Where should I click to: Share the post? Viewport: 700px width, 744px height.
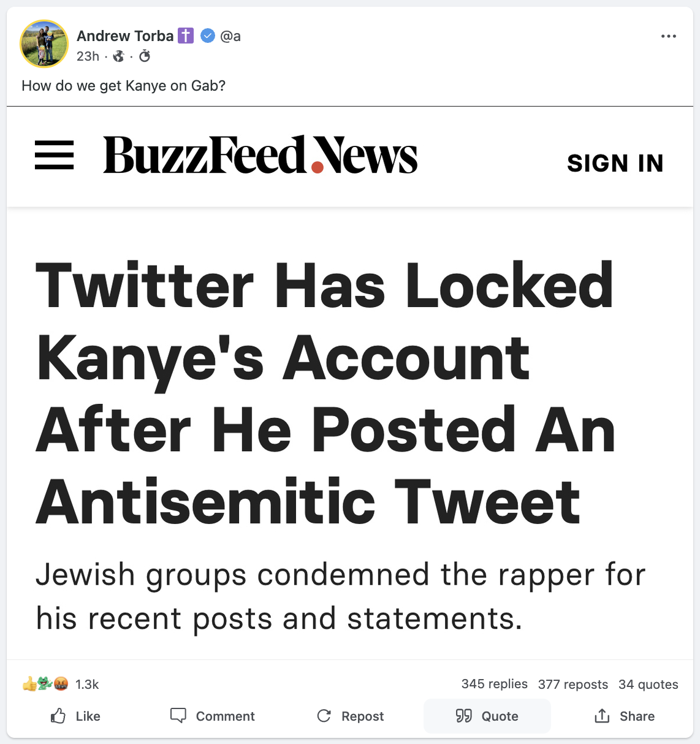click(x=624, y=716)
